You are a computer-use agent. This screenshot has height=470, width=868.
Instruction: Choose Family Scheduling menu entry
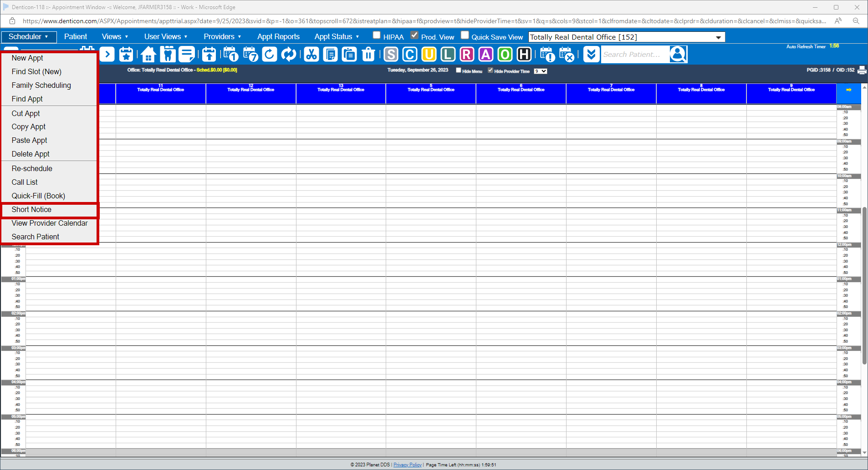click(41, 86)
